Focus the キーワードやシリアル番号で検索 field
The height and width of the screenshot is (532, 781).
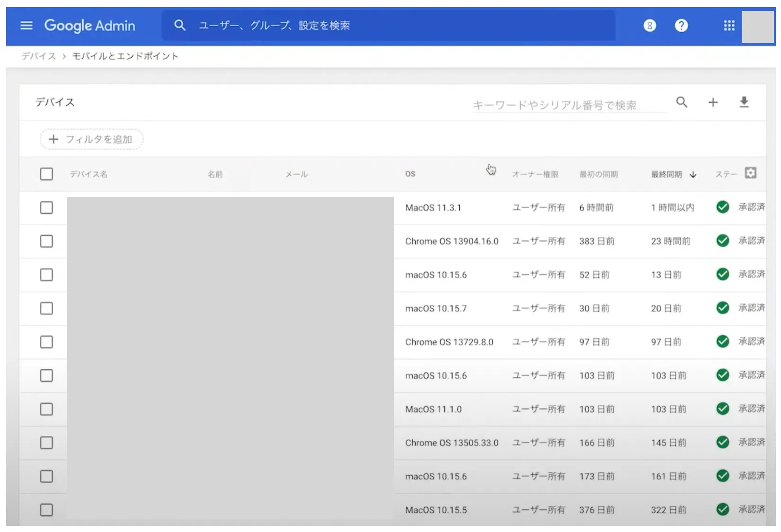pos(569,105)
